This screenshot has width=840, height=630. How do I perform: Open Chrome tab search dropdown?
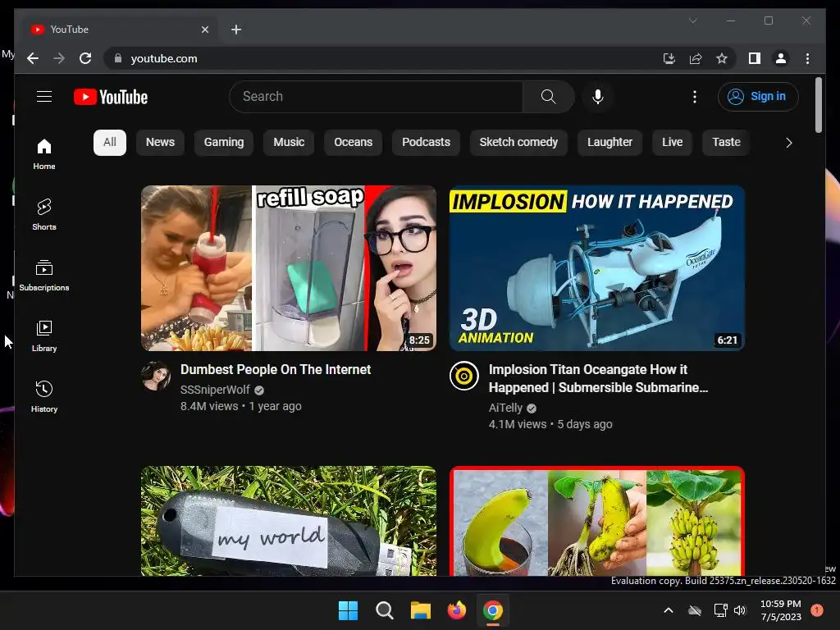pyautogui.click(x=692, y=21)
